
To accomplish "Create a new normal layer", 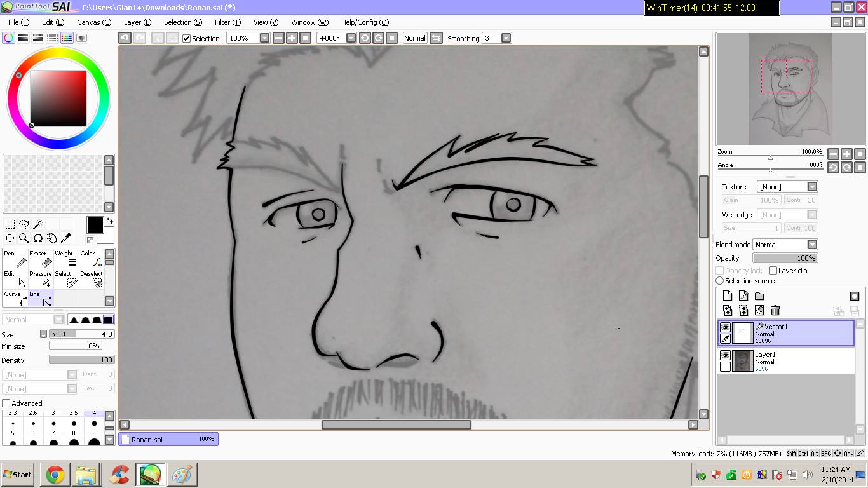I will [x=728, y=296].
